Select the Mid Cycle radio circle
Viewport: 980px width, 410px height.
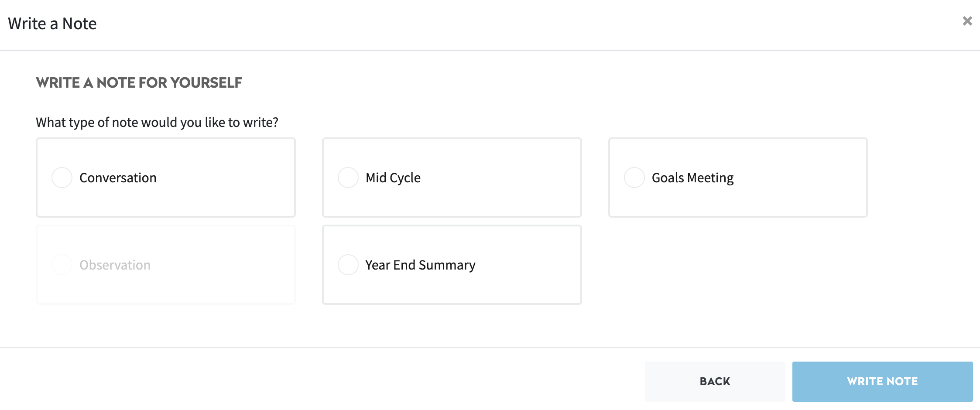348,178
